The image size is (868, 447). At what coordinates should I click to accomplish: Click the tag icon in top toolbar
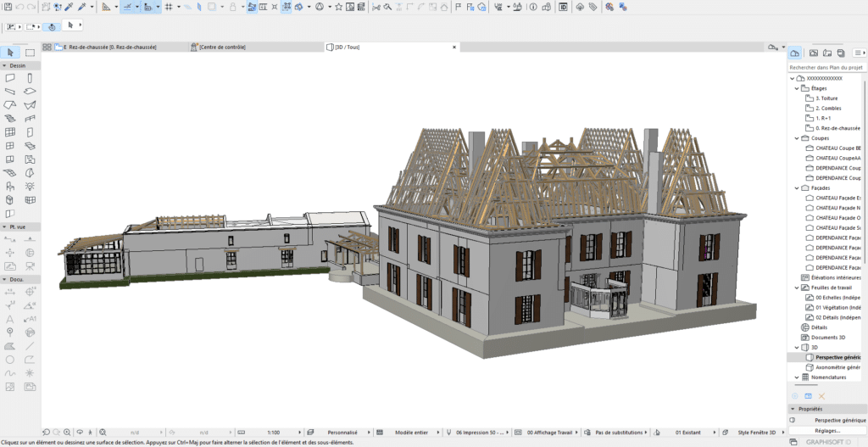(x=593, y=7)
